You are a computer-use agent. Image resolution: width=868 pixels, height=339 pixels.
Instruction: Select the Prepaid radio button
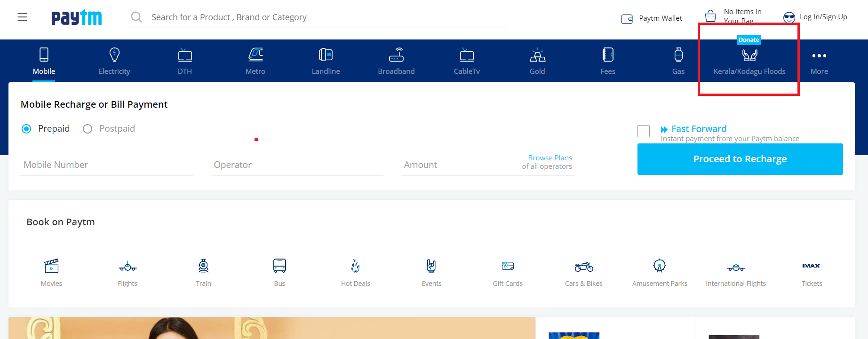pos(26,129)
